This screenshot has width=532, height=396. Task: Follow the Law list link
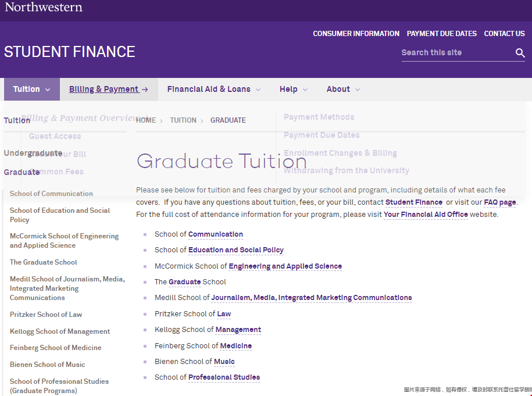pos(224,314)
